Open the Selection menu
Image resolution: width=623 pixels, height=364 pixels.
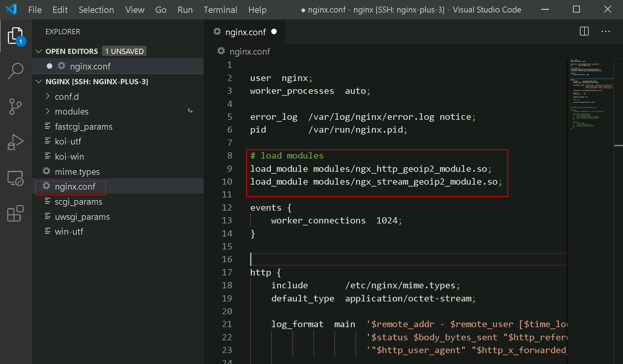tap(96, 10)
